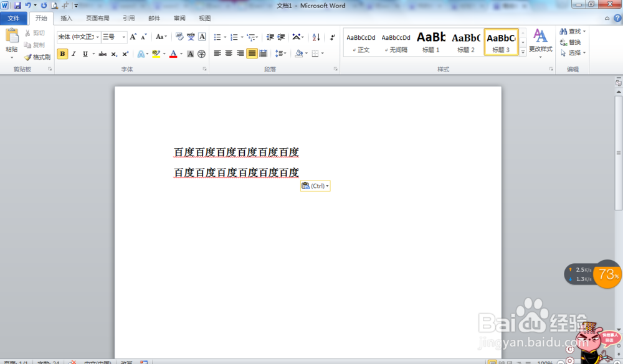623x364 pixels.
Task: Switch to Mailings (邮件) tab
Action: pyautogui.click(x=154, y=18)
